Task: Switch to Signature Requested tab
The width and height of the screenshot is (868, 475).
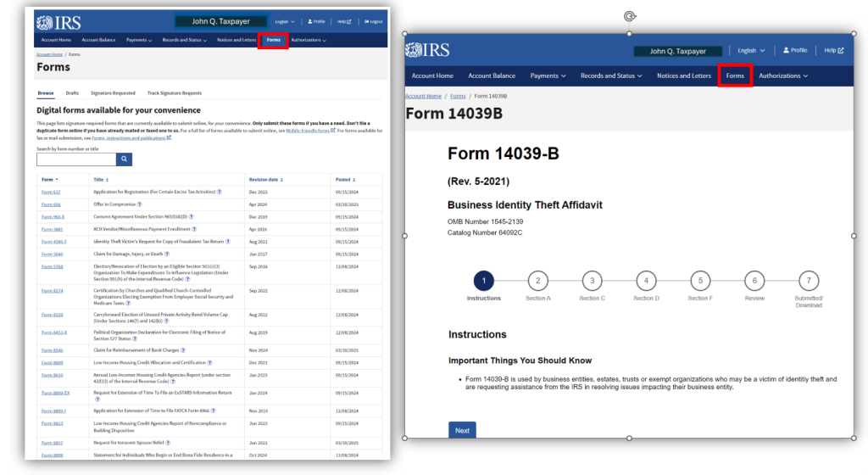Action: (113, 93)
